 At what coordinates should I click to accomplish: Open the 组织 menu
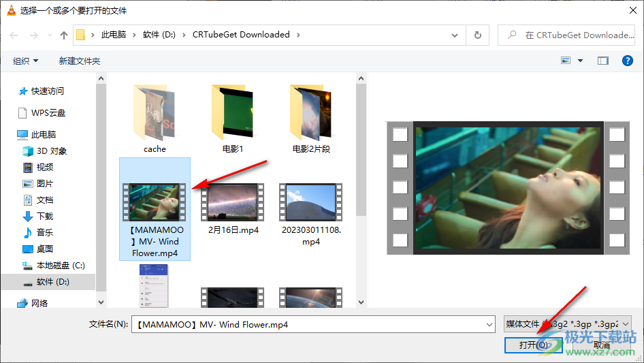click(x=25, y=61)
